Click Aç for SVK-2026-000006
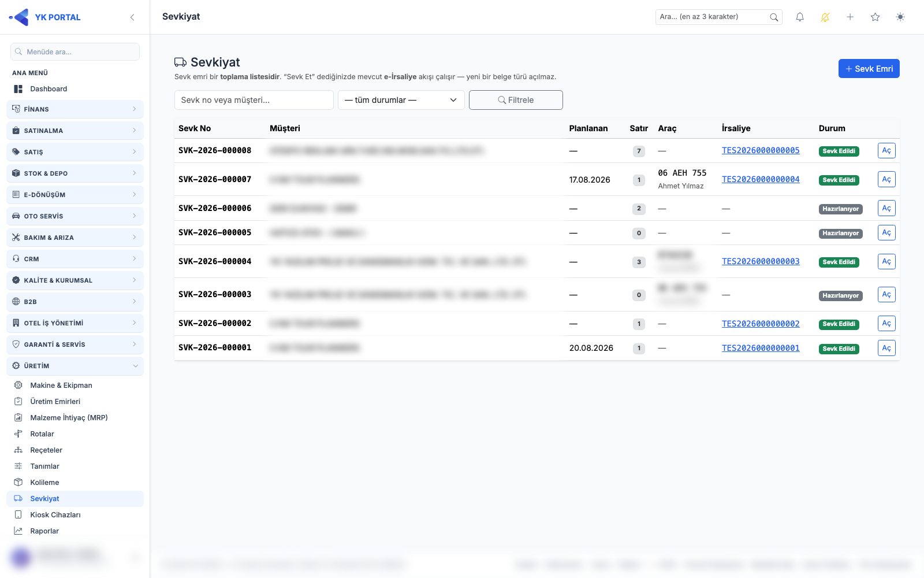The image size is (924, 578). 886,208
